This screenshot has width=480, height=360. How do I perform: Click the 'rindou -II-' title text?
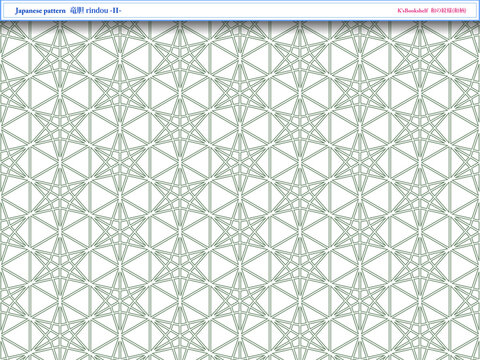pos(104,10)
